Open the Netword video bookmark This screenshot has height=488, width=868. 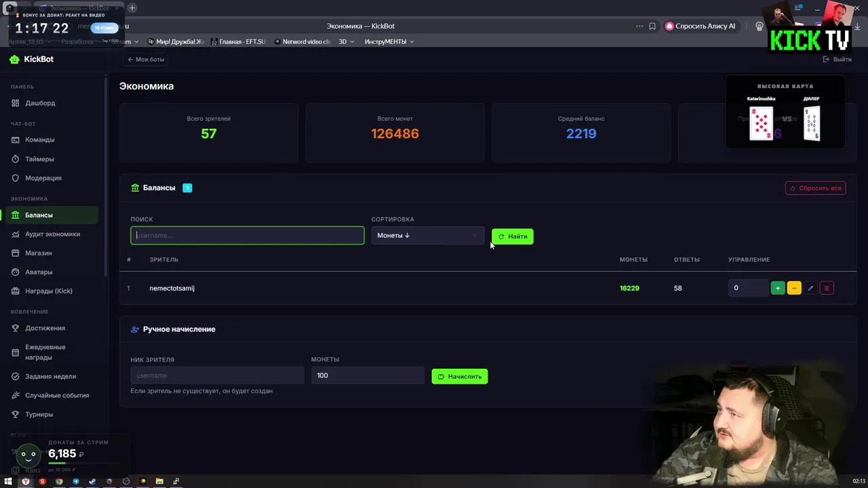pos(302,41)
